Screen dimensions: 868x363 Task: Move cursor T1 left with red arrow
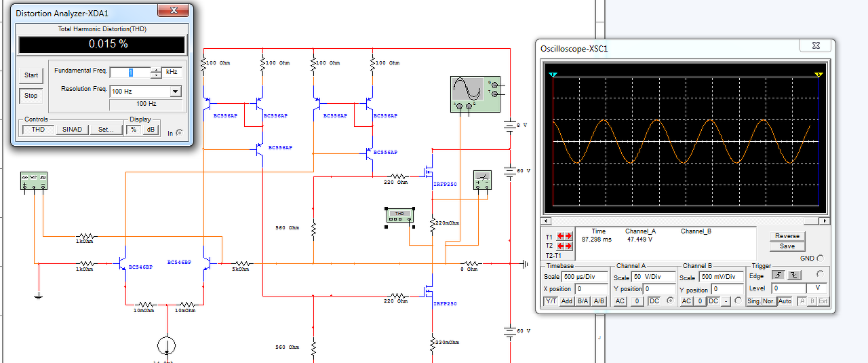pyautogui.click(x=559, y=237)
